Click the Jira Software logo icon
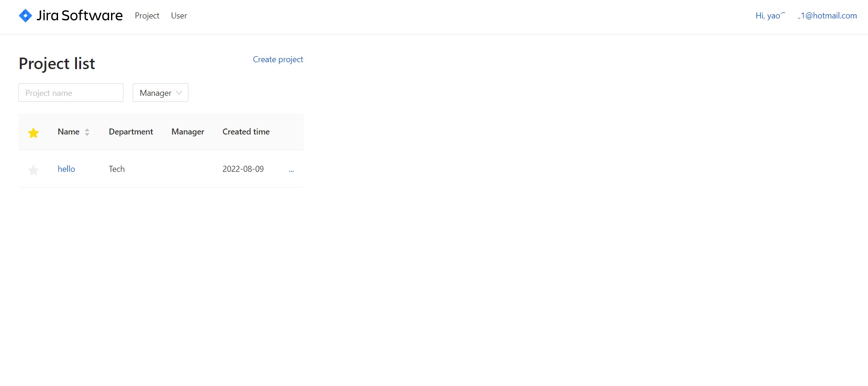This screenshot has height=386, width=868. (x=25, y=16)
